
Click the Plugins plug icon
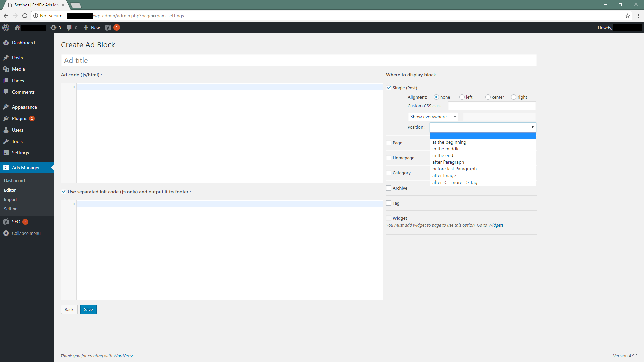tap(6, 118)
